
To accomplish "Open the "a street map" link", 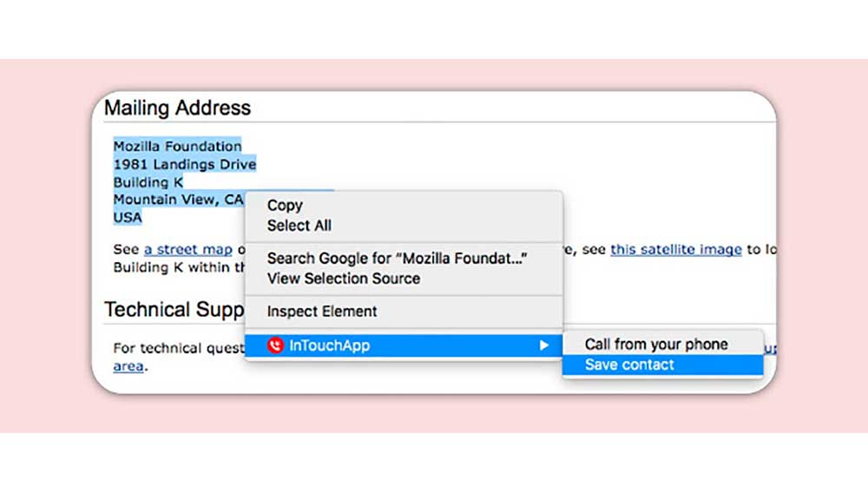I will coord(188,250).
